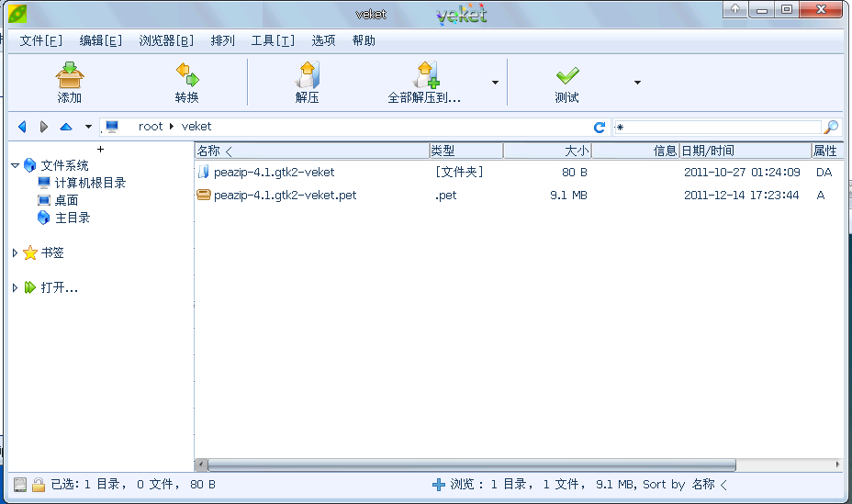Sort by the 名称 column header

(312, 151)
